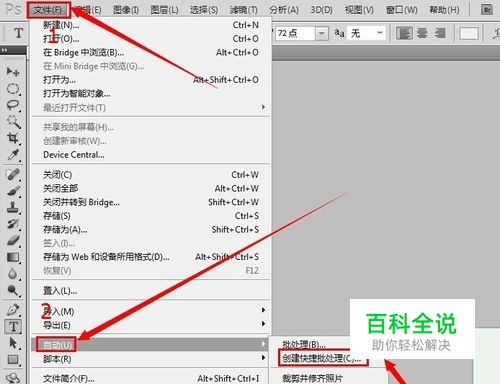Choose Device Central... entry
Screen dimensions: 500x384
coord(151,155)
